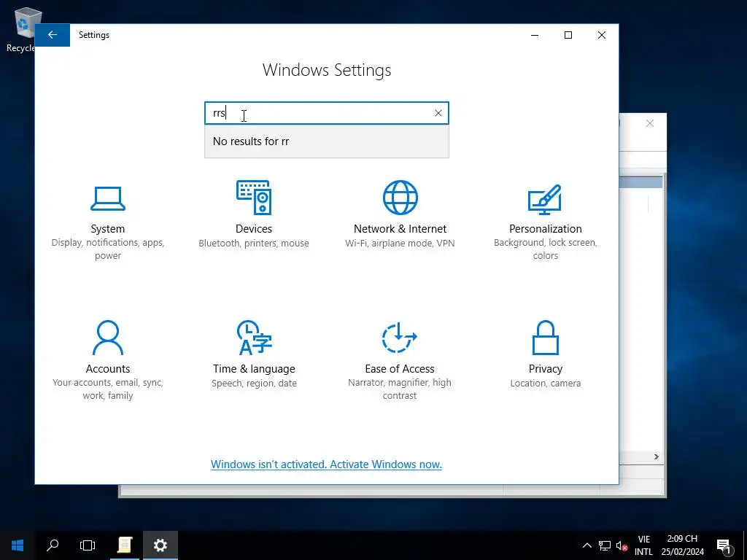Switch to the notepad-like taskbar app

pos(125,545)
